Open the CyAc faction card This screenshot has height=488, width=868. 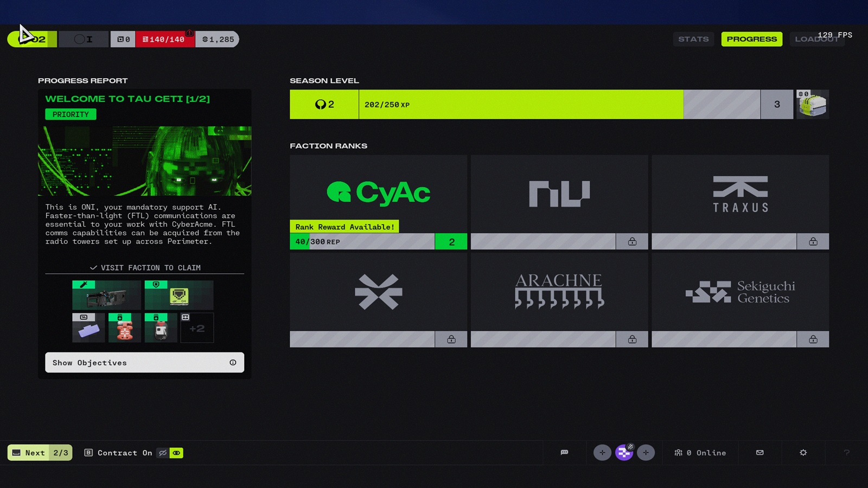click(x=378, y=194)
